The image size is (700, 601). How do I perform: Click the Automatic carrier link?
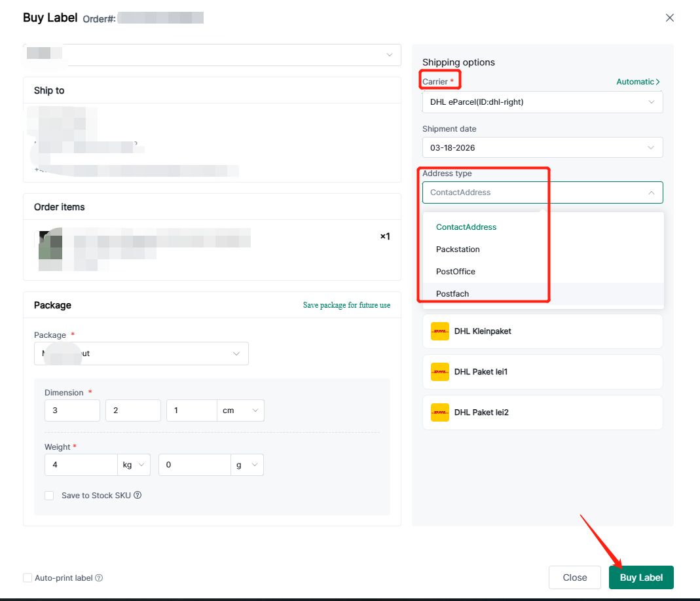coord(638,82)
